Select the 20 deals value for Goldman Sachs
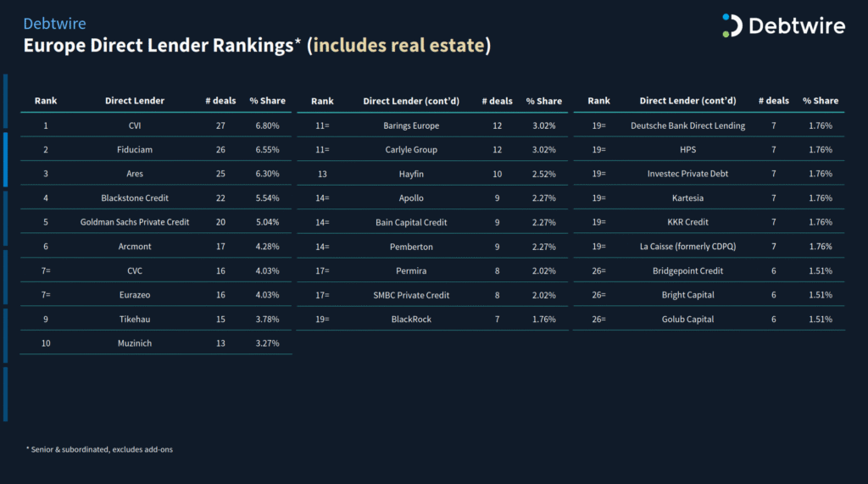Screen dimensions: 868x484 pyautogui.click(x=220, y=222)
